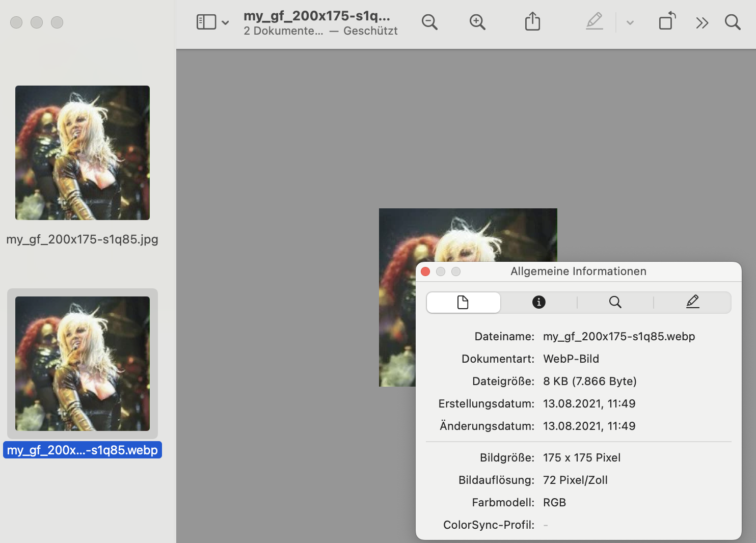
Task: Open the sidebar view options chevron
Action: pyautogui.click(x=225, y=22)
